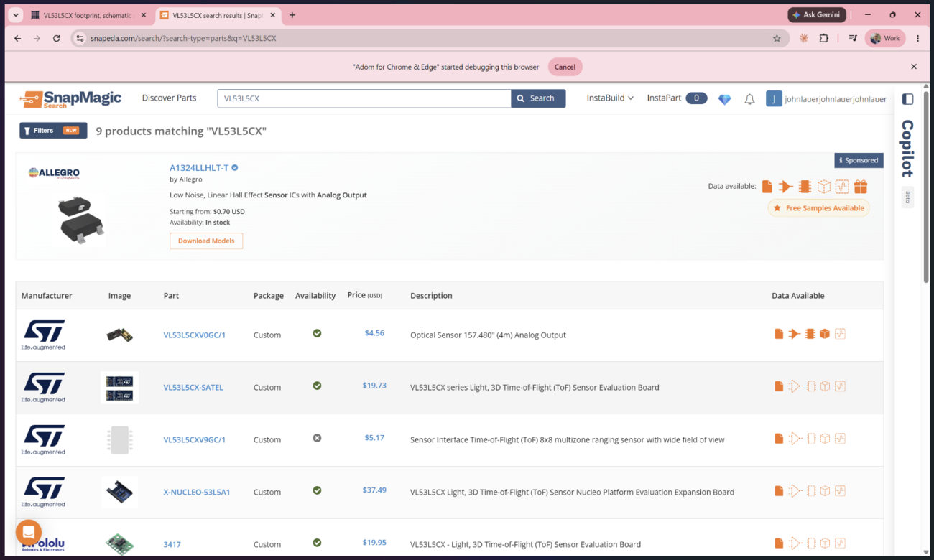Open the media control icon in Chrome toolbar
This screenshot has height=560, width=934.
(x=852, y=38)
